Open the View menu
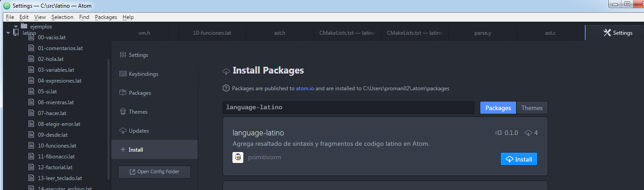 pyautogui.click(x=40, y=17)
